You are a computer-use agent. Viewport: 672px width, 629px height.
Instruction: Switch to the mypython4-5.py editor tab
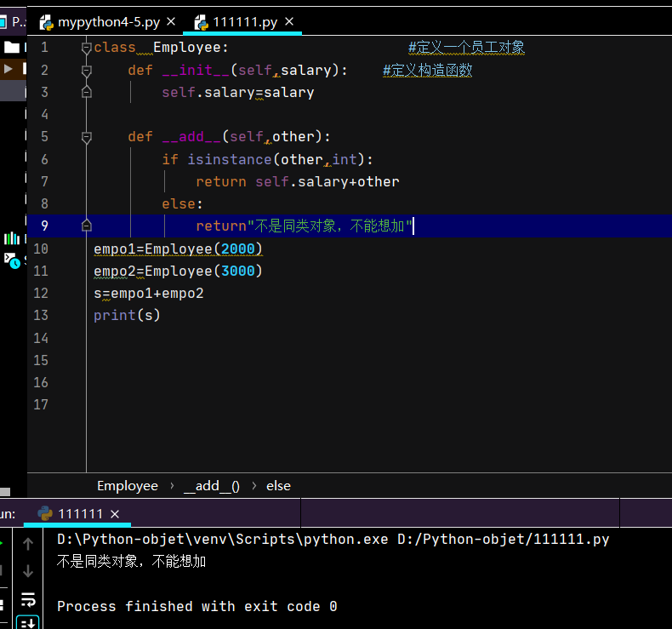(x=107, y=22)
